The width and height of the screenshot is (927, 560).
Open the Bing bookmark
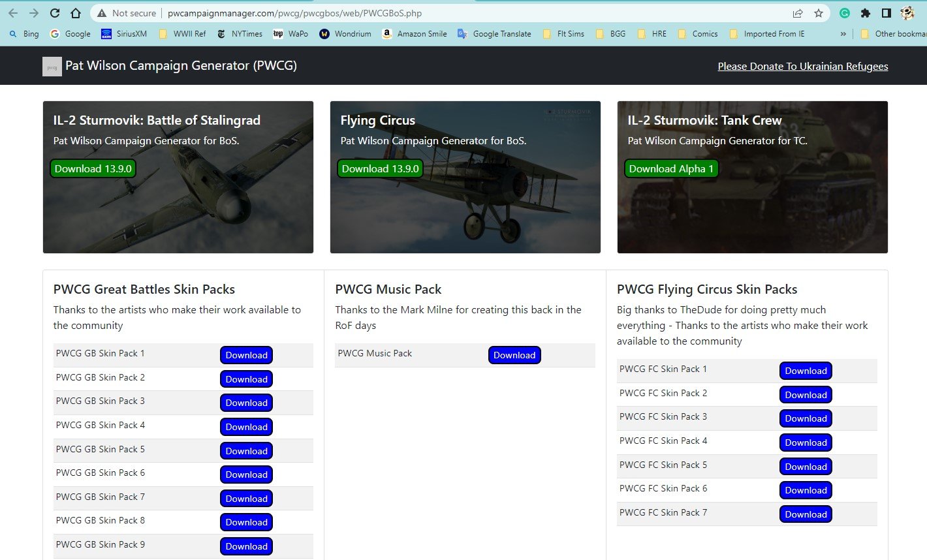pyautogui.click(x=24, y=34)
